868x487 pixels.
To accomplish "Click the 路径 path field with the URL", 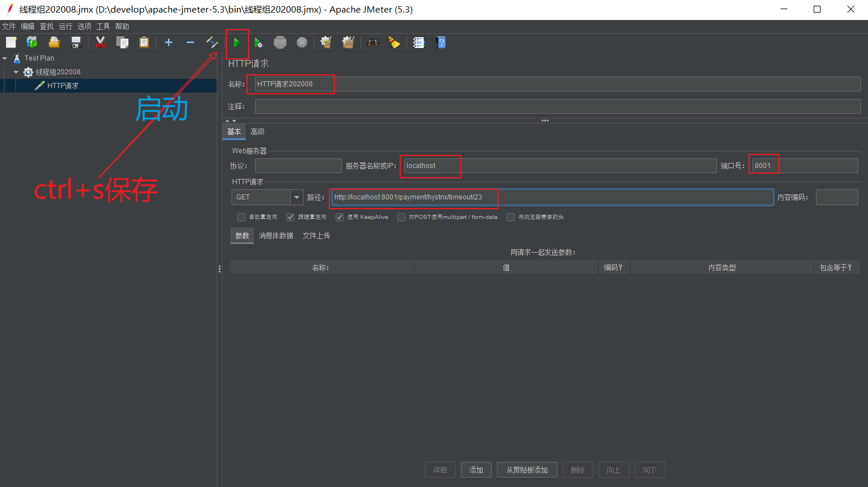I will point(552,197).
